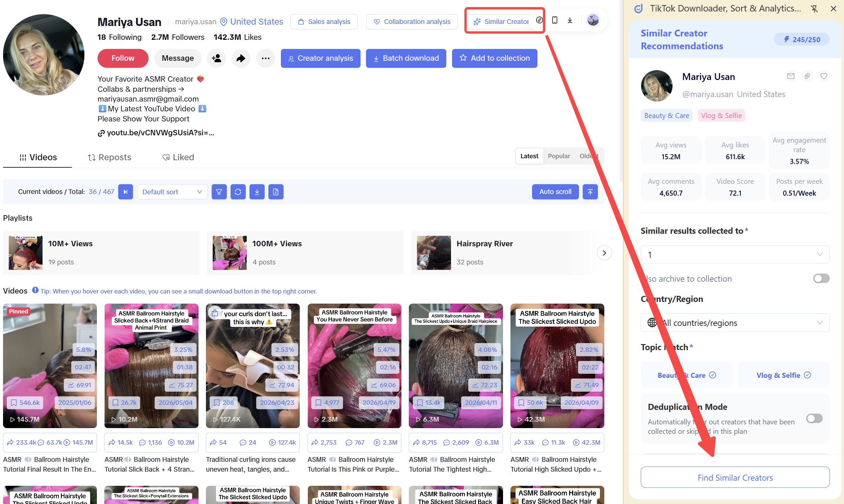Click the 245/250 credits badge

click(x=801, y=39)
